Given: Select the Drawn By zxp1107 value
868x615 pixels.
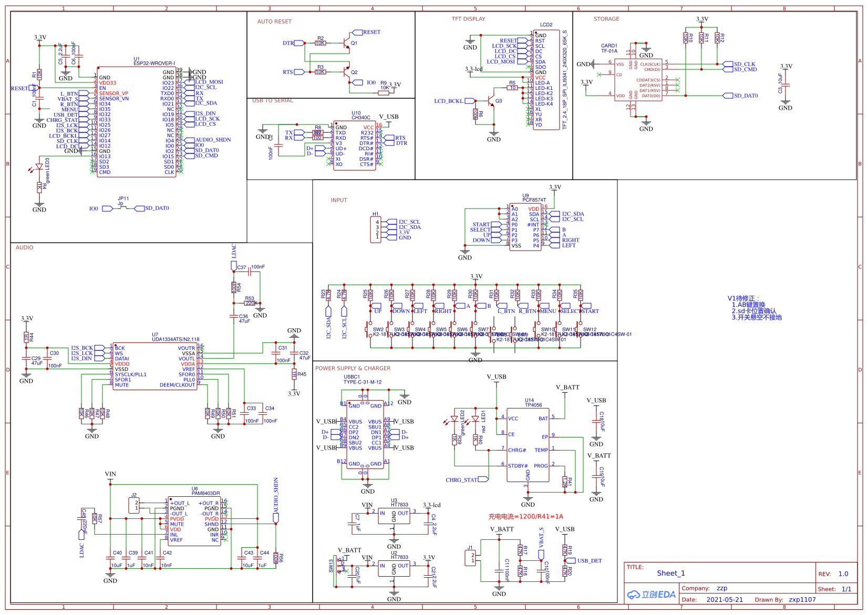Looking at the screenshot, I should [802, 599].
